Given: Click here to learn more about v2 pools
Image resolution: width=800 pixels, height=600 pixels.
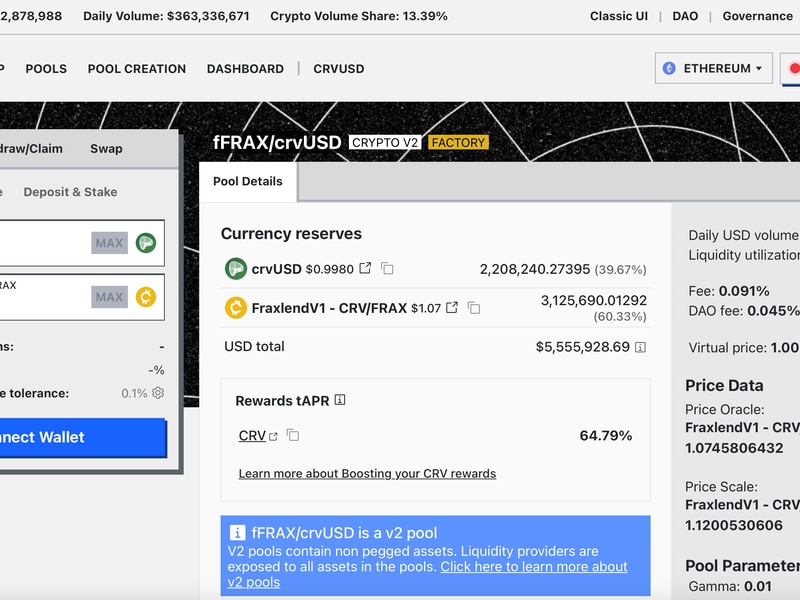Looking at the screenshot, I should 428,574.
